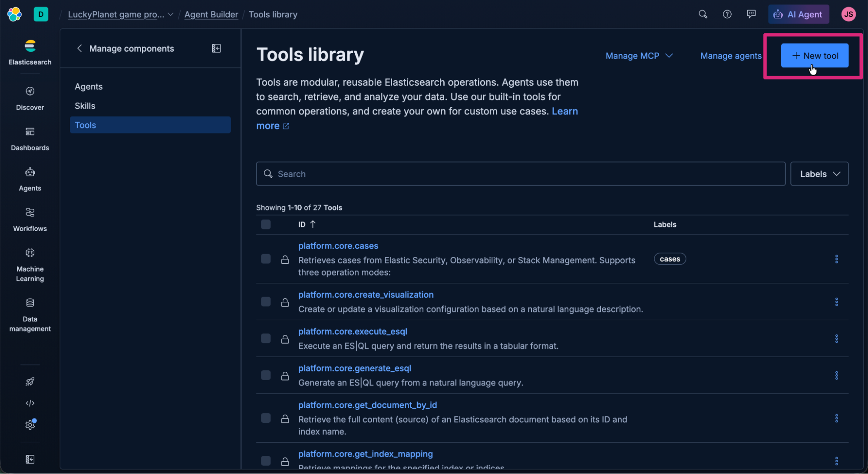
Task: Open Machine Learning in side navigation
Action: 30,265
